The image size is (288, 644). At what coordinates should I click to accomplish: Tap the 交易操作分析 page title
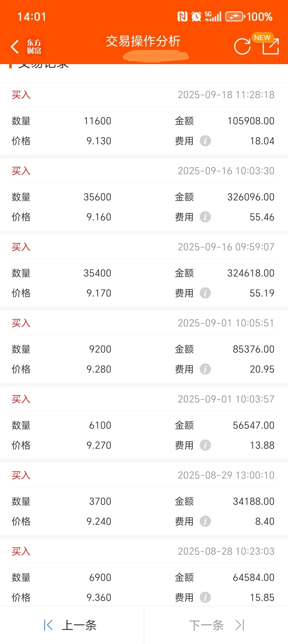pos(143,41)
